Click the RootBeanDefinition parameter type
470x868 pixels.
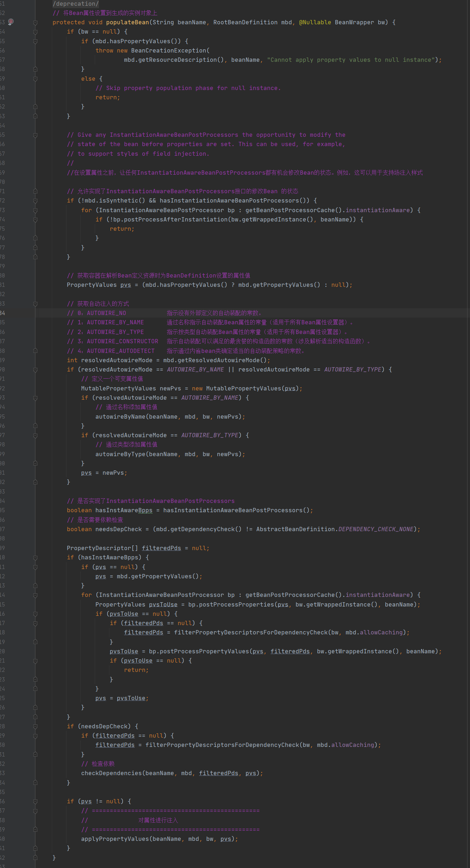[x=245, y=22]
